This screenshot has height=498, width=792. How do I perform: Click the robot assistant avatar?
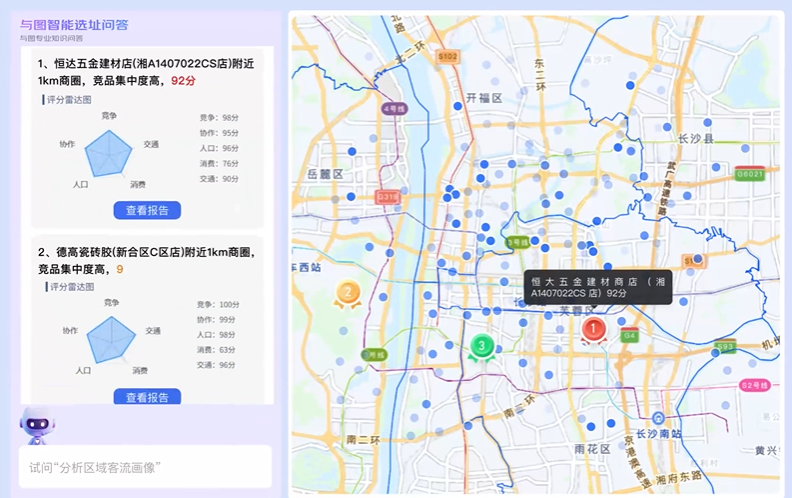(x=38, y=425)
